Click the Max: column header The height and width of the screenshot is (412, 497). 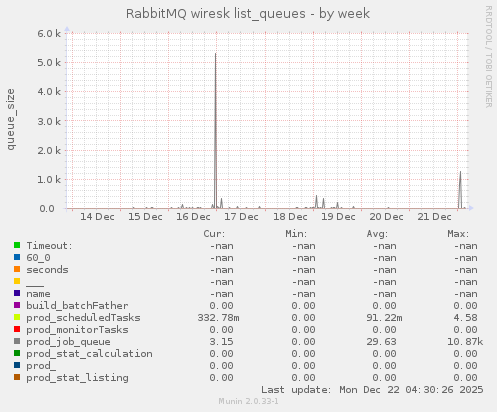click(x=458, y=234)
